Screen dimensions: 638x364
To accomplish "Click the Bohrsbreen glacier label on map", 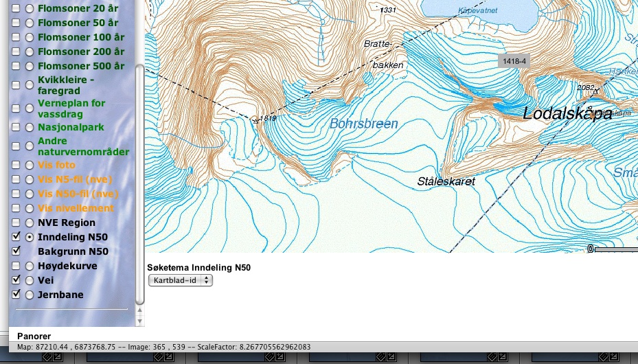I will (x=363, y=124).
